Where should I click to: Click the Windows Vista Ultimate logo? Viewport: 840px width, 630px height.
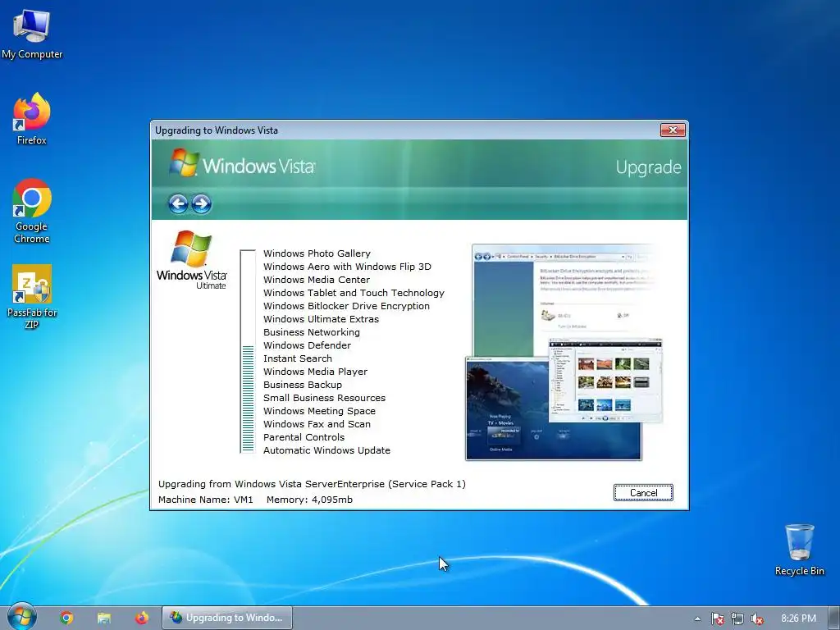coord(192,260)
